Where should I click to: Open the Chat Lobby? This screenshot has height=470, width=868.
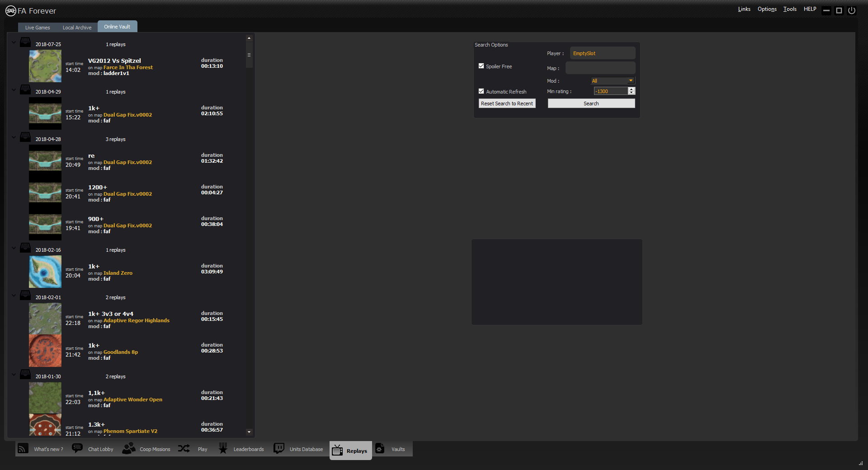coord(77,449)
